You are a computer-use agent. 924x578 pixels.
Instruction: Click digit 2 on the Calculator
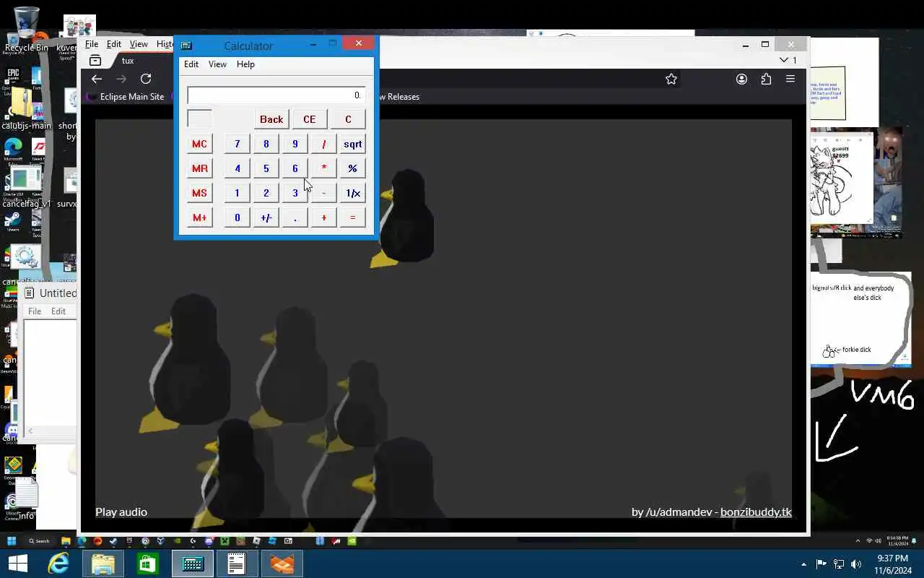point(266,193)
